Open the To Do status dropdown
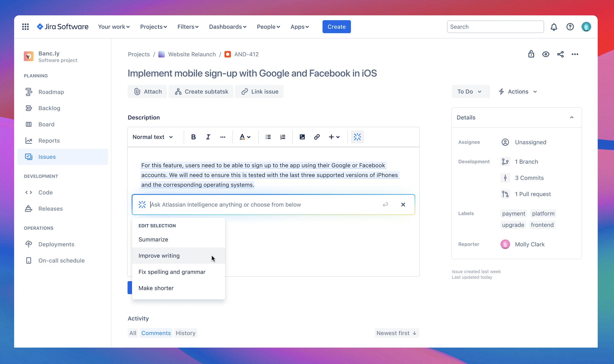The image size is (614, 364). click(x=470, y=91)
